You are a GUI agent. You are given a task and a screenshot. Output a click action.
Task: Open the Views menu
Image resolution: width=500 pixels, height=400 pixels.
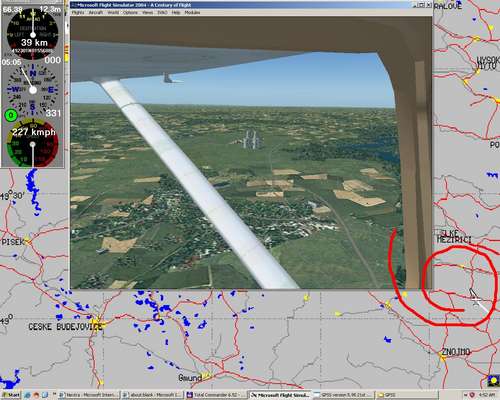(x=148, y=12)
